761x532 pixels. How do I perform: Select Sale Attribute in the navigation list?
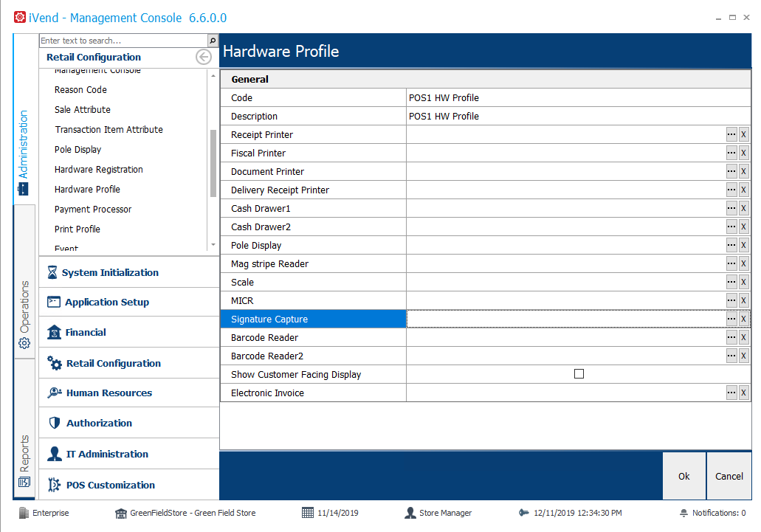coord(83,110)
